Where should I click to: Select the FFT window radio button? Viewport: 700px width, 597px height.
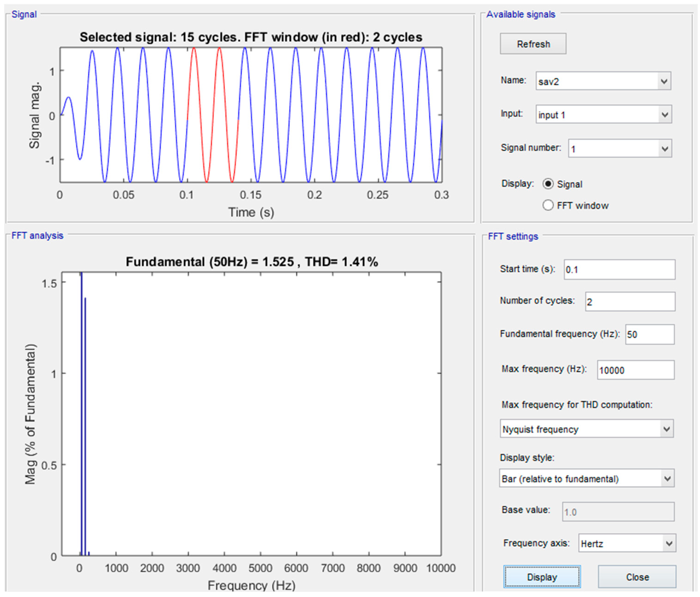[548, 205]
